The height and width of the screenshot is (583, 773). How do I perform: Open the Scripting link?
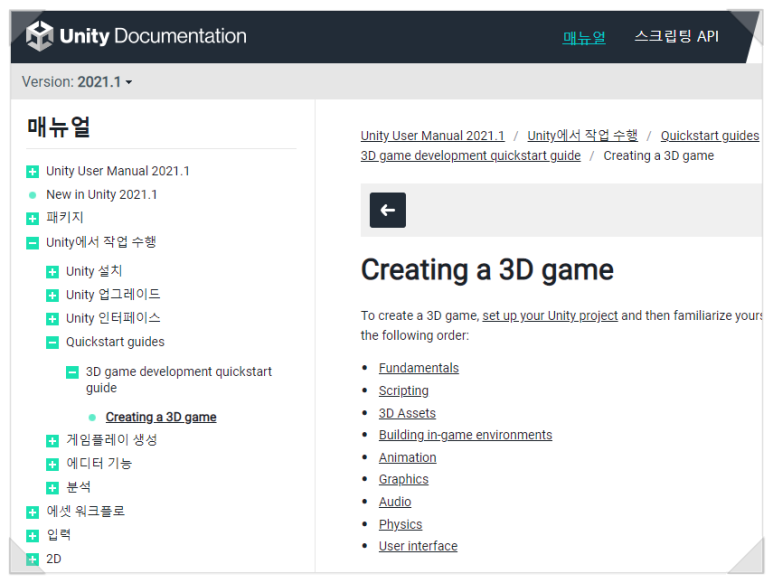click(403, 391)
